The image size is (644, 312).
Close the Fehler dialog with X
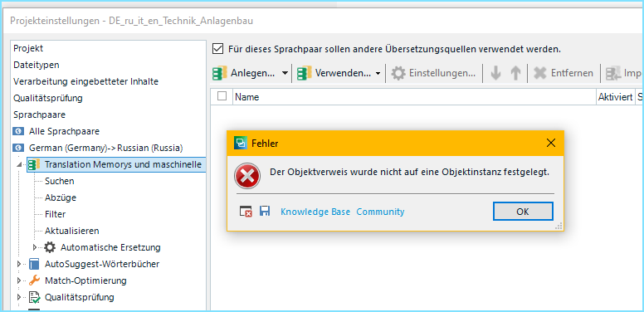click(551, 143)
